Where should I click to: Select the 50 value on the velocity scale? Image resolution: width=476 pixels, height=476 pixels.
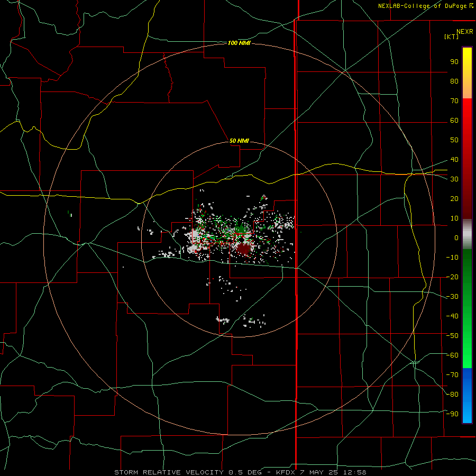point(454,140)
